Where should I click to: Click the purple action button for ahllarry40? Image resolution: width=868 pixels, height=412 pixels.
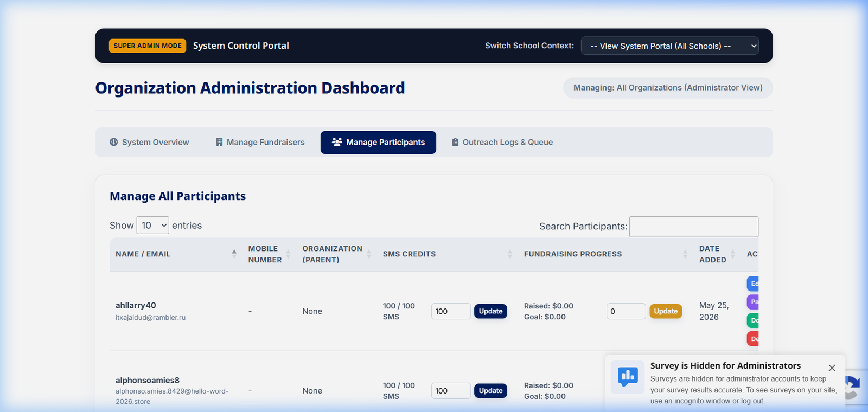[x=753, y=302]
